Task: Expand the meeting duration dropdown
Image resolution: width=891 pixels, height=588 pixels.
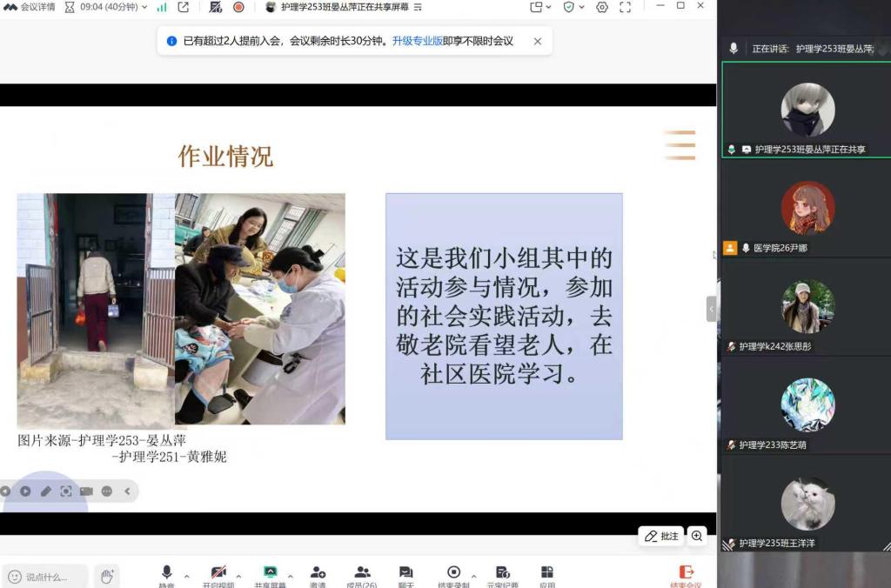Action: 144,7
